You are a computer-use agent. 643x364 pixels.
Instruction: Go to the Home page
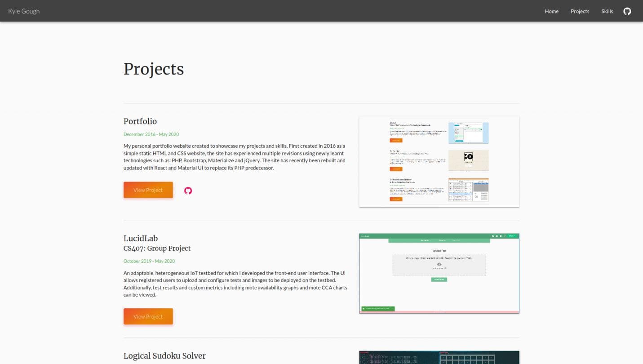(x=551, y=11)
